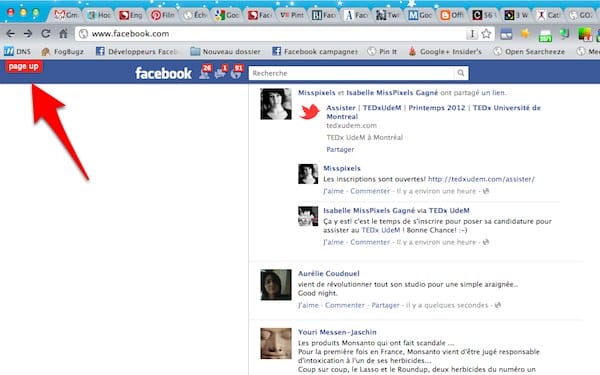Open the Développeurs Facebook bookmark
Viewport: 600px width, 375px height.
137,51
